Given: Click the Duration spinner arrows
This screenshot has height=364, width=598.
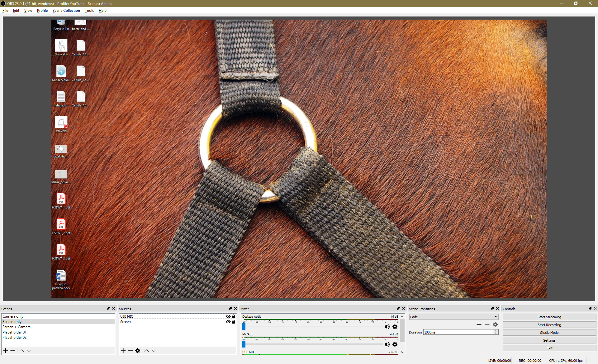Looking at the screenshot, I should (x=496, y=332).
